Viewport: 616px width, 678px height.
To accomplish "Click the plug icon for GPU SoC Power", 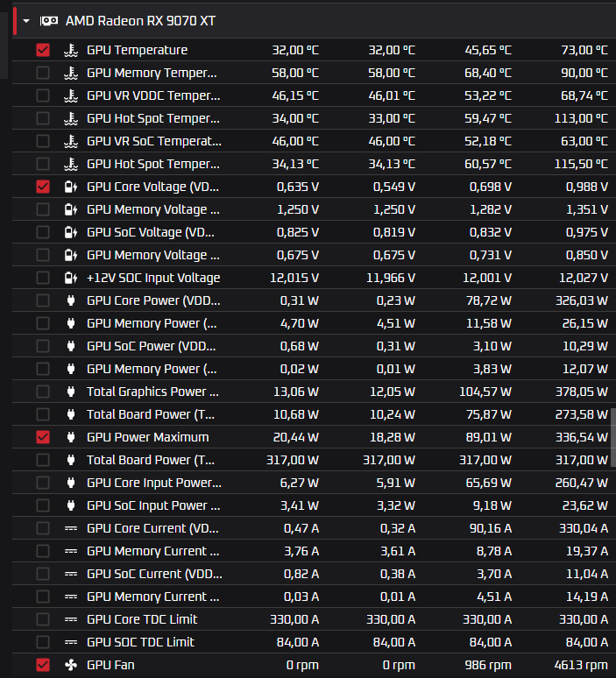I will click(71, 346).
